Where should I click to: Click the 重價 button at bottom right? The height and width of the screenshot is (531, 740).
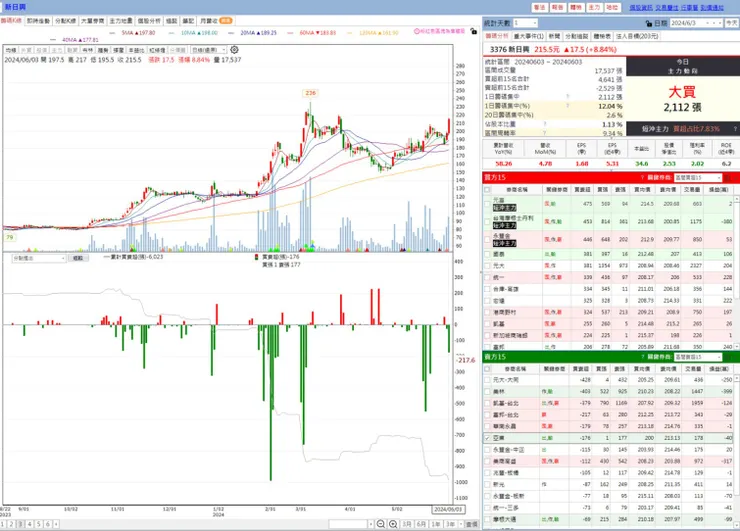click(471, 524)
